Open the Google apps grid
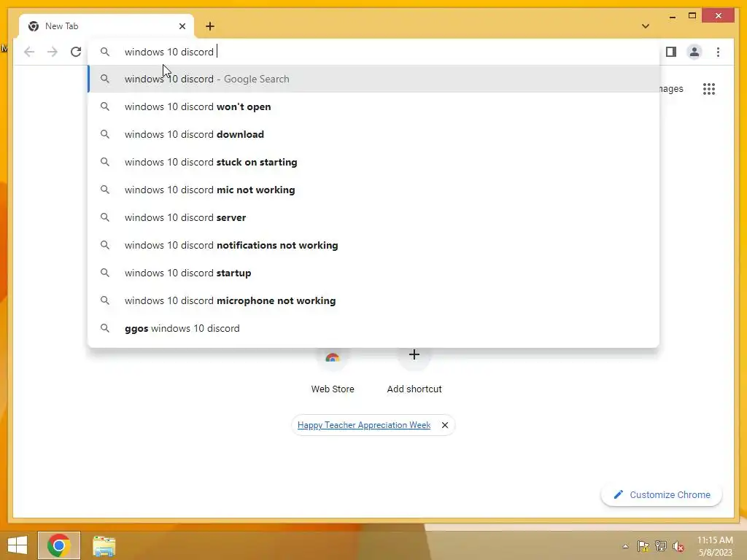 point(709,89)
